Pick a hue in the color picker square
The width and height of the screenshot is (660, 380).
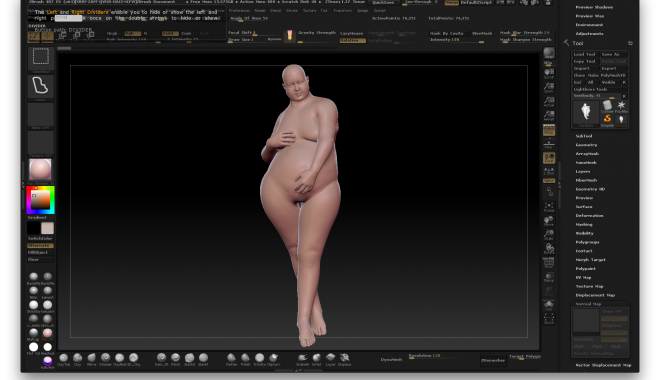[40, 199]
